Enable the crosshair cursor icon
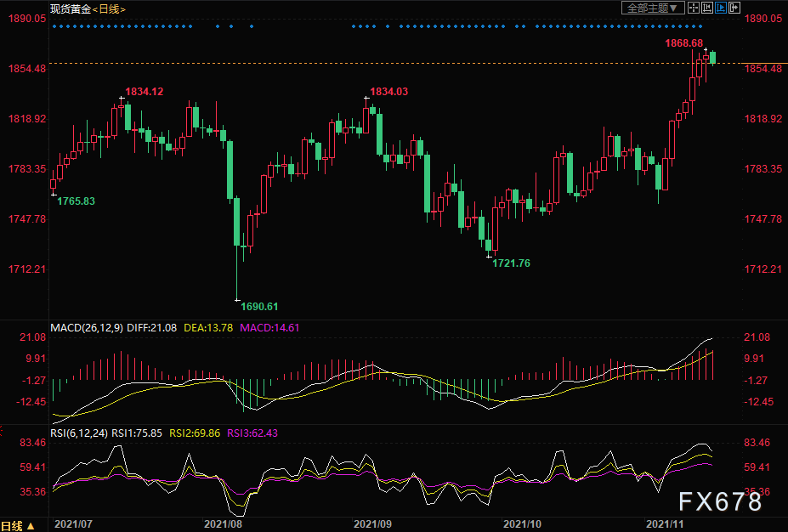Viewport: 788px width, 532px height. [x=694, y=8]
